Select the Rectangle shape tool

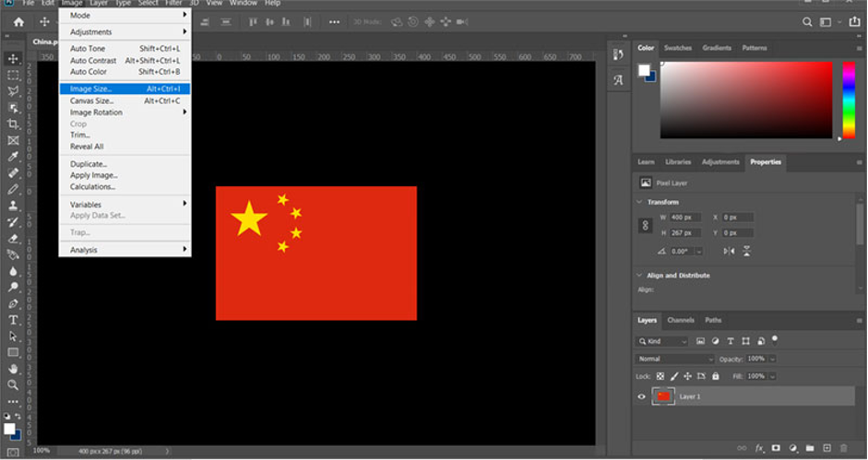(13, 353)
